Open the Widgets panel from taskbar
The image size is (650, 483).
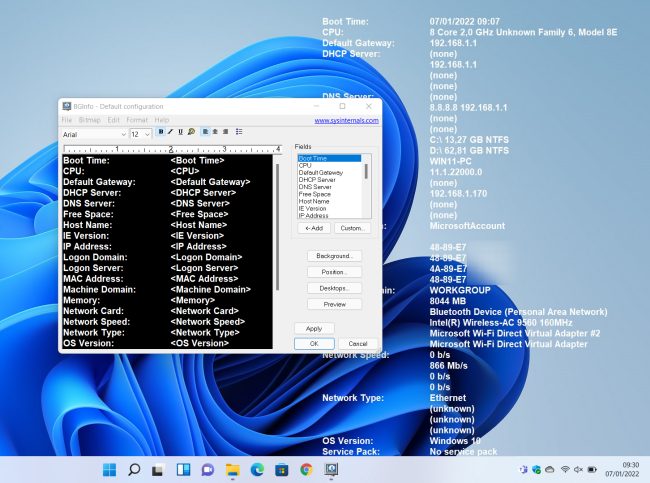183,470
